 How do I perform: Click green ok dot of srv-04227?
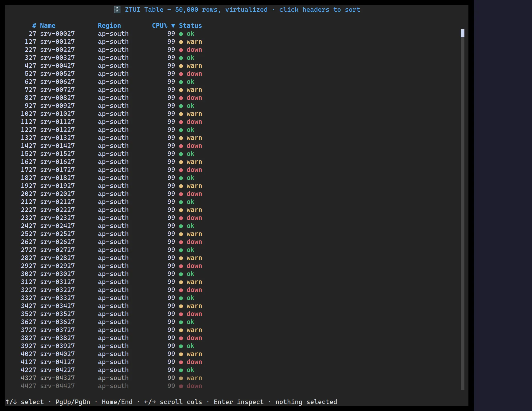point(181,370)
